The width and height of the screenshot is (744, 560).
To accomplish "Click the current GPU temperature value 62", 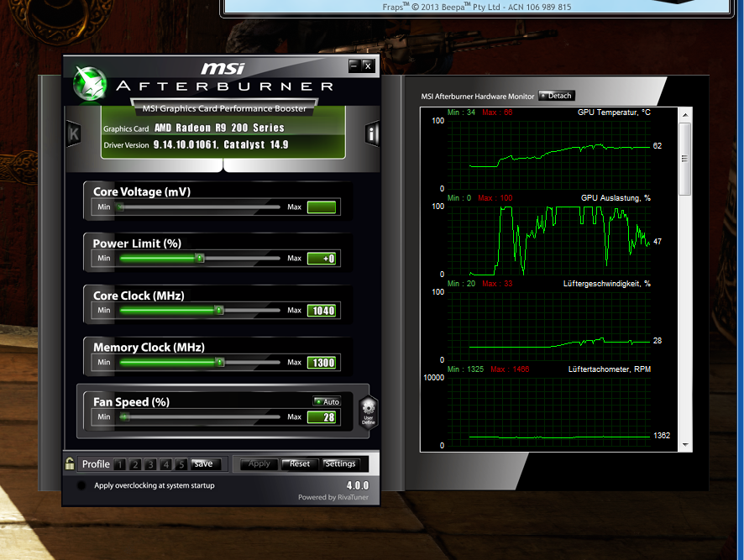I will click(x=658, y=146).
